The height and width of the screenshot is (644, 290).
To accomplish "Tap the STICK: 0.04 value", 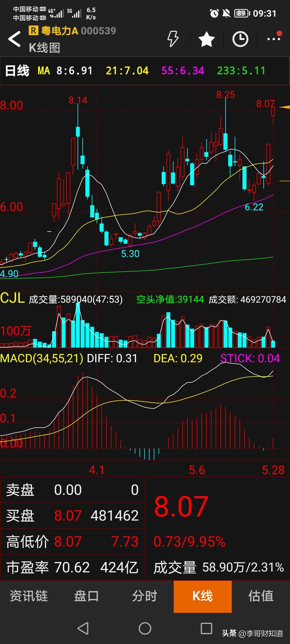I will pyautogui.click(x=250, y=358).
